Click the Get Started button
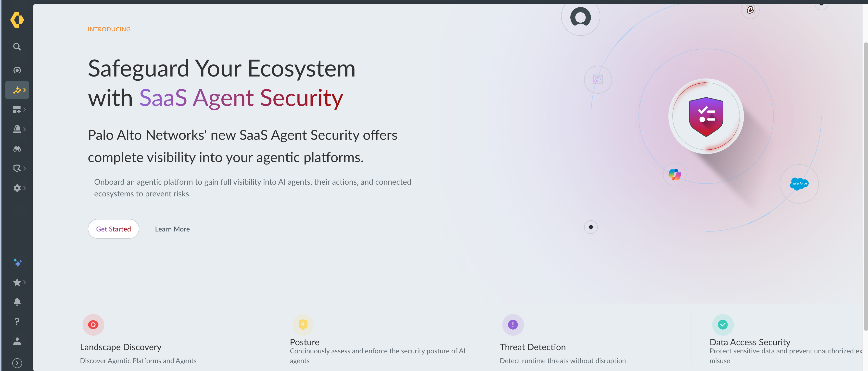Screen dimensions: 868x371 [113, 229]
